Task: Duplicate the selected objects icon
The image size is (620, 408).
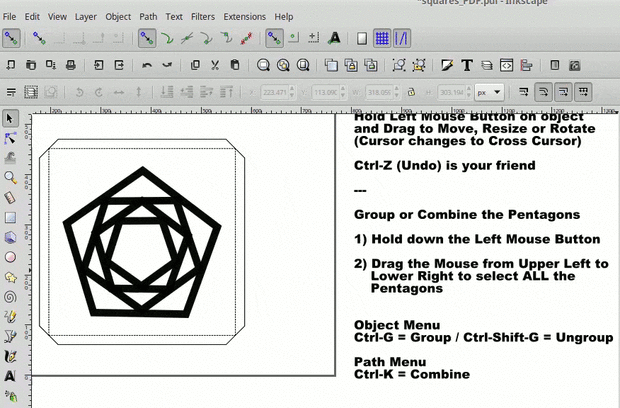Action: point(331,65)
